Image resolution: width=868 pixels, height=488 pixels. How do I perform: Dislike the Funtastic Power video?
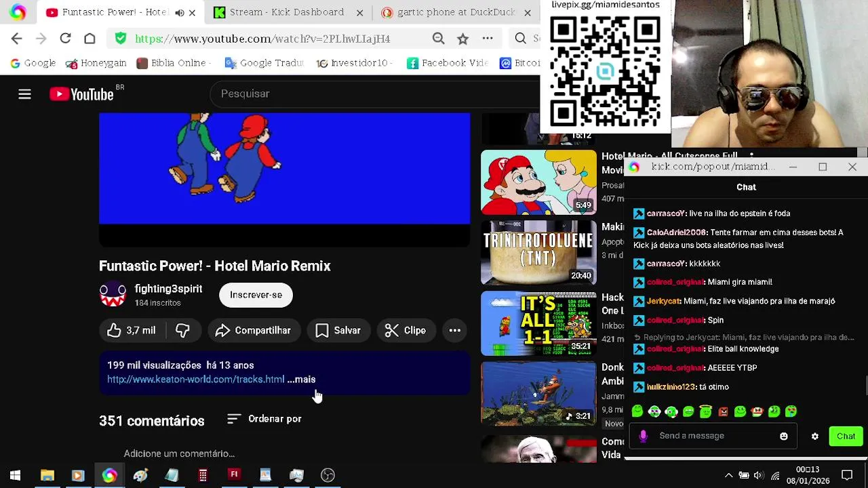pyautogui.click(x=182, y=330)
